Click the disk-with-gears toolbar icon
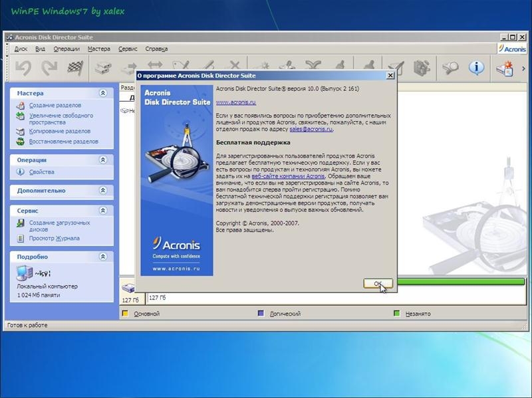 (422, 68)
